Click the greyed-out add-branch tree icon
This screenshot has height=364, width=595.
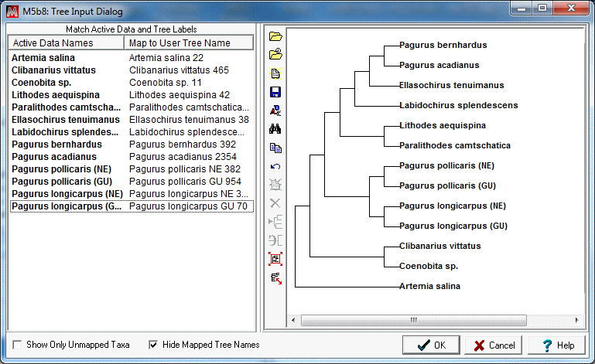[275, 222]
